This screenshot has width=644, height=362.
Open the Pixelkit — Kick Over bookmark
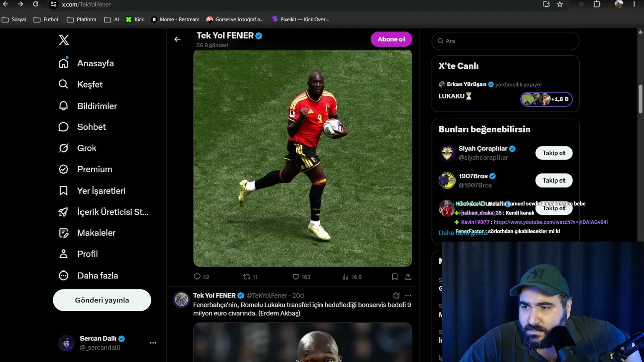(300, 20)
